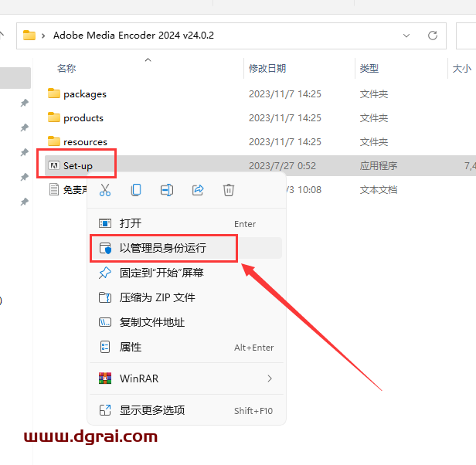Click the Copy icon in context menu
The height and width of the screenshot is (465, 476).
pos(136,190)
